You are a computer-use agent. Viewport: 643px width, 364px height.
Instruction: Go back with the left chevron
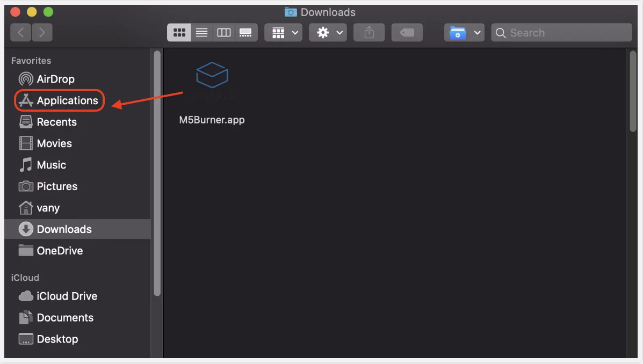tap(20, 32)
